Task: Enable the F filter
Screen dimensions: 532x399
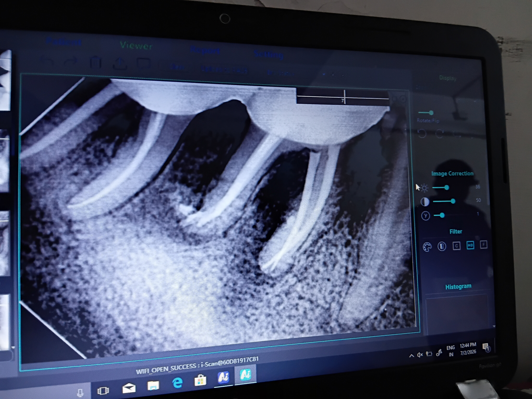Action: click(484, 245)
